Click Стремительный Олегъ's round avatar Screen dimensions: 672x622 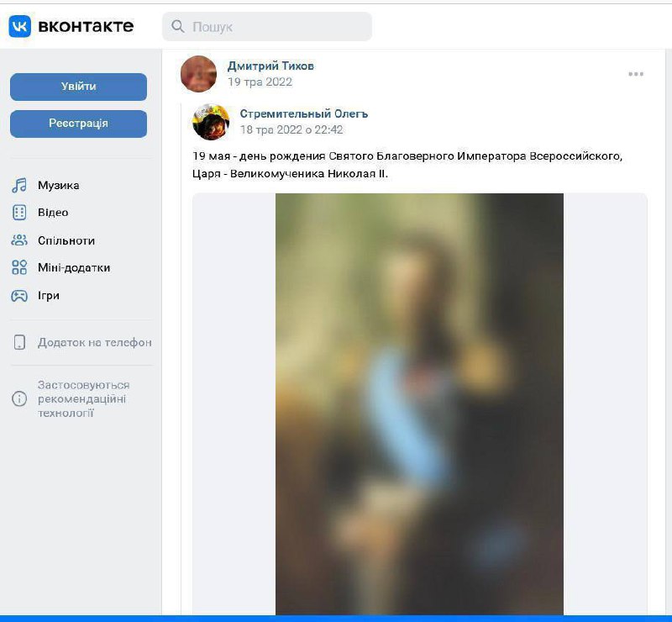(211, 122)
